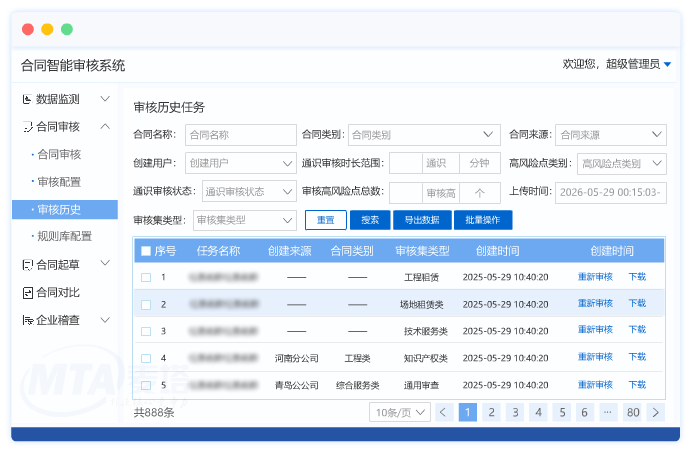Screen dimensions: 690x450
Task: Click the 合同名称 input field
Action: (241, 135)
